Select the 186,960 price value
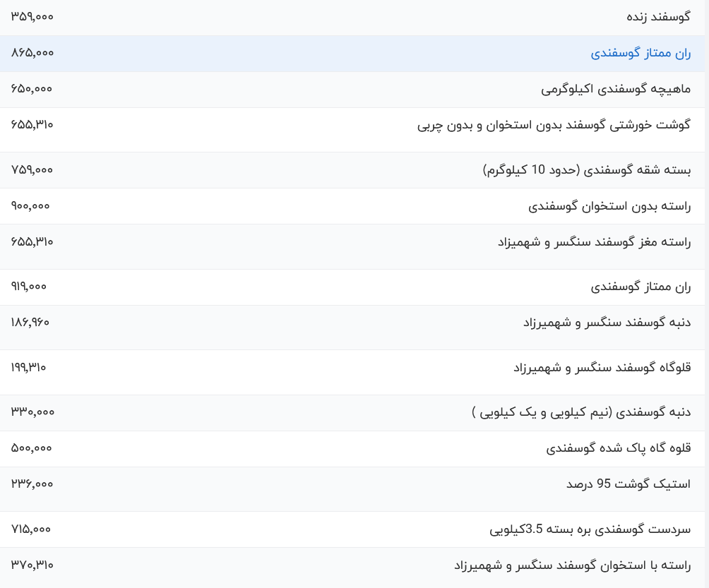The width and height of the screenshot is (709, 588). pyautogui.click(x=30, y=322)
